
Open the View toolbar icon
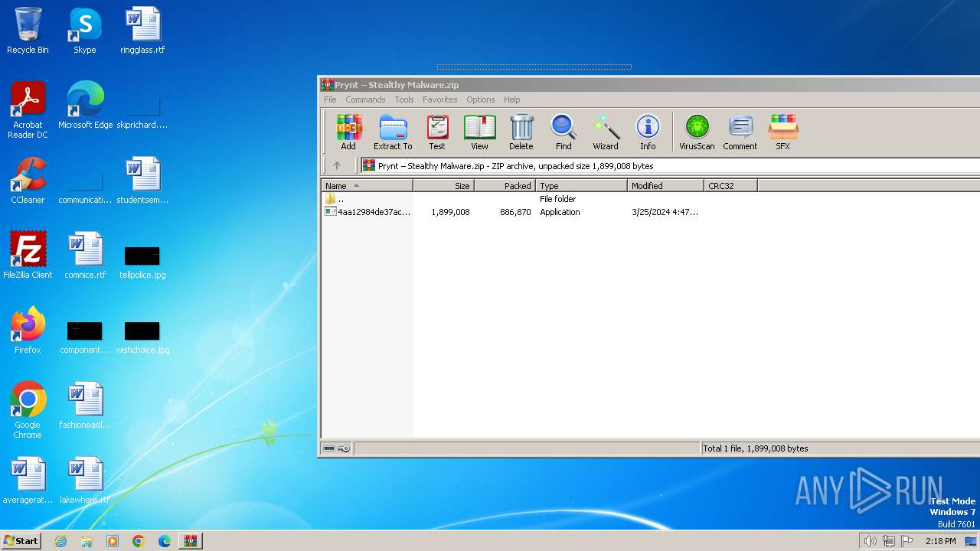[479, 132]
